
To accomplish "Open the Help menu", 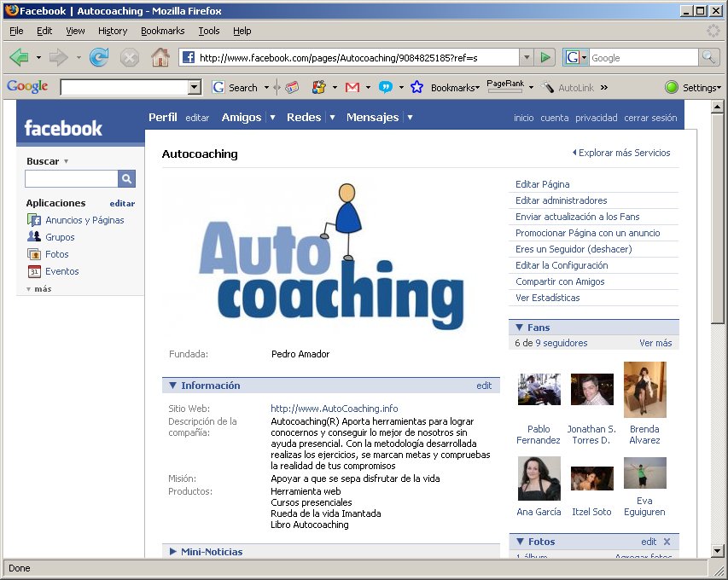I will point(242,31).
